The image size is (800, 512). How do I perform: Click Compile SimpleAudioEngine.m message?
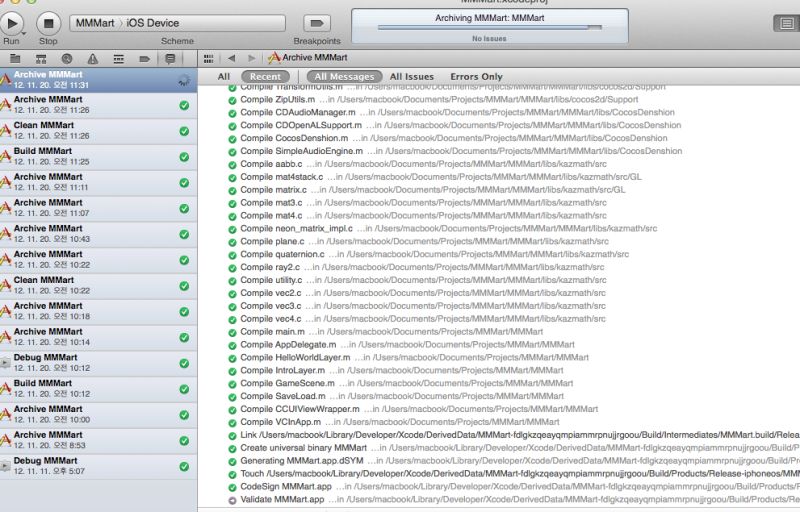coord(455,151)
